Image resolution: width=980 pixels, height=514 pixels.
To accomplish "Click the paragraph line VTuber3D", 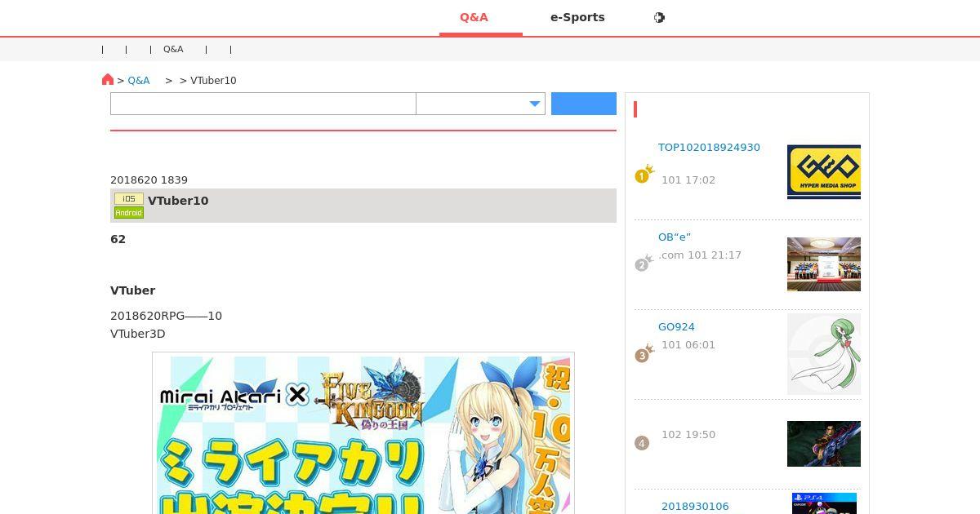I will click(x=138, y=334).
